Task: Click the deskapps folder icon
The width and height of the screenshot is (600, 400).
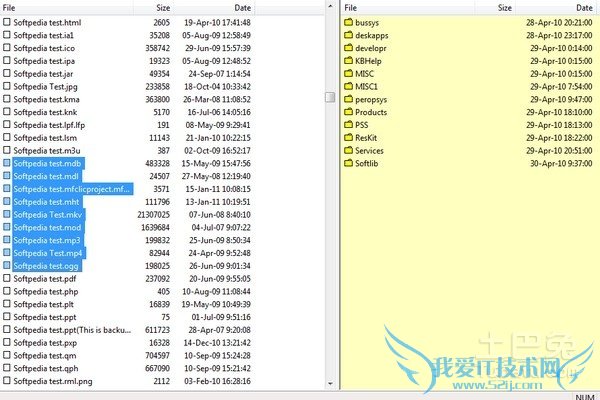Action: [348, 35]
